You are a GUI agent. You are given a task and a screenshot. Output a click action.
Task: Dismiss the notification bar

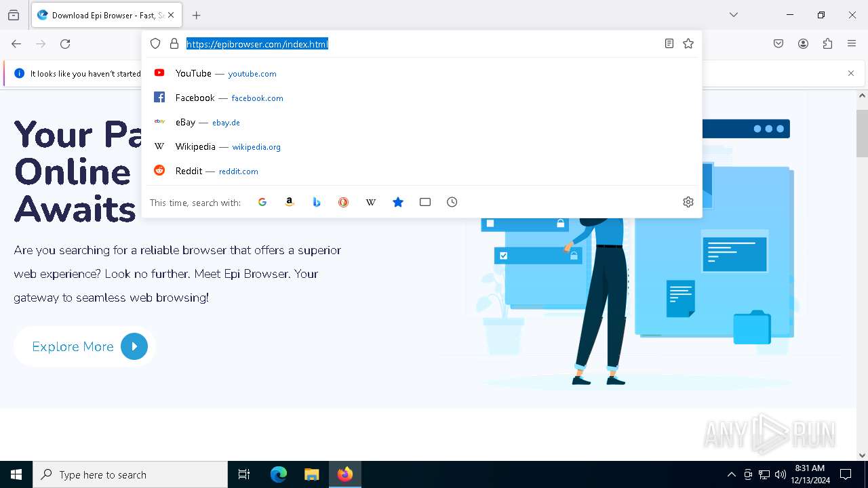point(851,73)
